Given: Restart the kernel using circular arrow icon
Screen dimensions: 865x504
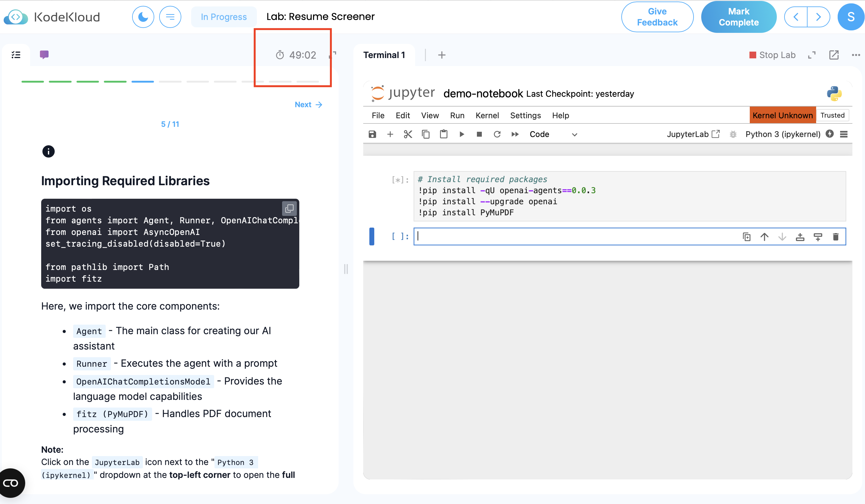Looking at the screenshot, I should (497, 134).
